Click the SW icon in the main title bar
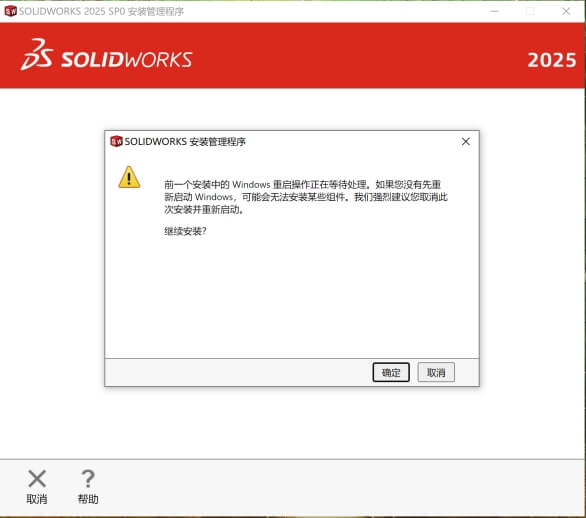The height and width of the screenshot is (518, 586). coord(10,11)
